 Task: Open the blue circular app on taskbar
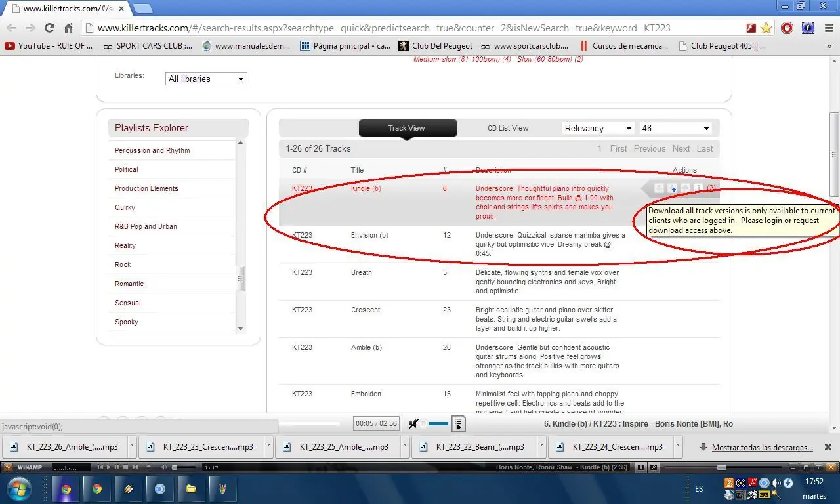click(159, 489)
